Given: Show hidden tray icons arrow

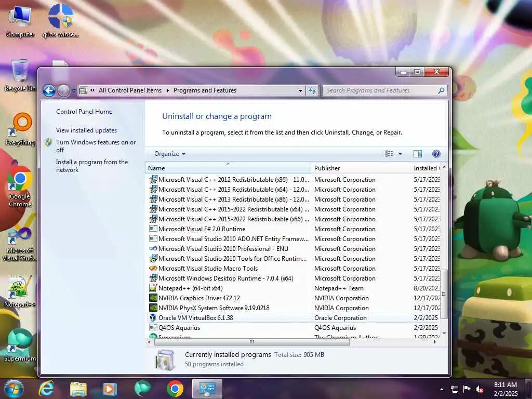Looking at the screenshot, I should pyautogui.click(x=442, y=389).
